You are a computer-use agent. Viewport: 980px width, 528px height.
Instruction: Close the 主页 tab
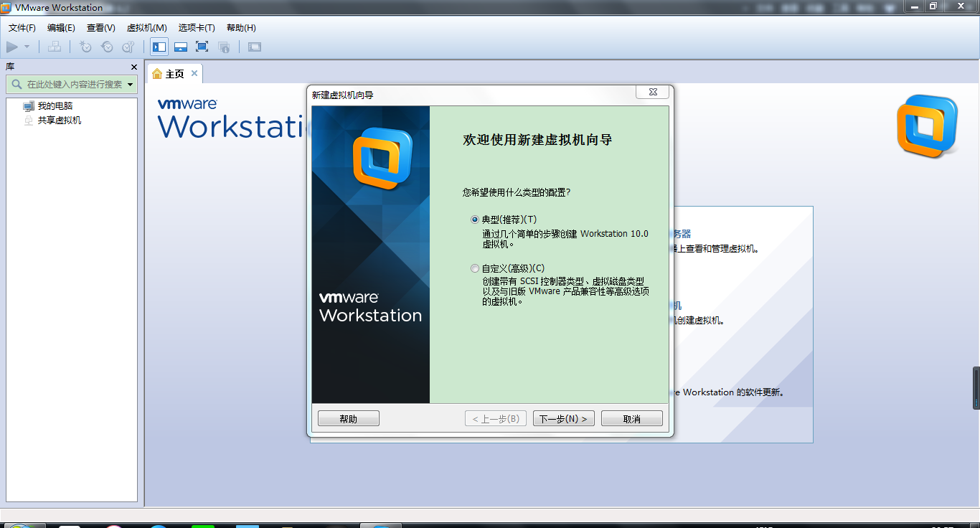[x=194, y=73]
